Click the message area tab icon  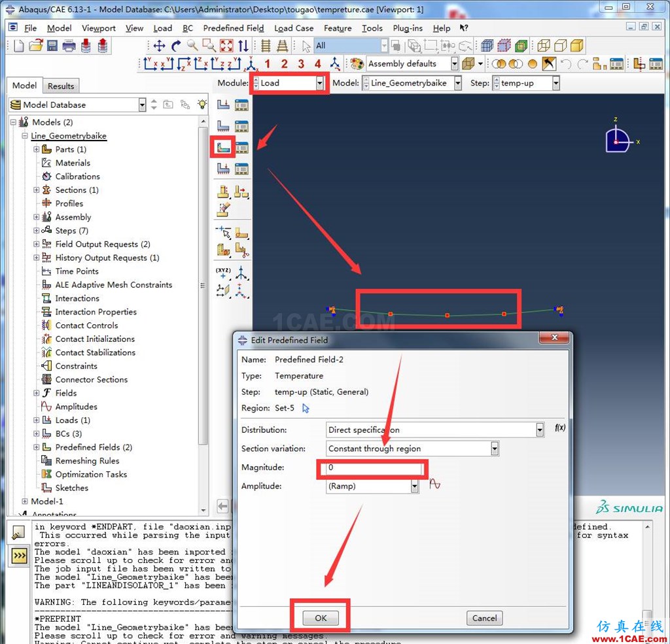[x=18, y=533]
